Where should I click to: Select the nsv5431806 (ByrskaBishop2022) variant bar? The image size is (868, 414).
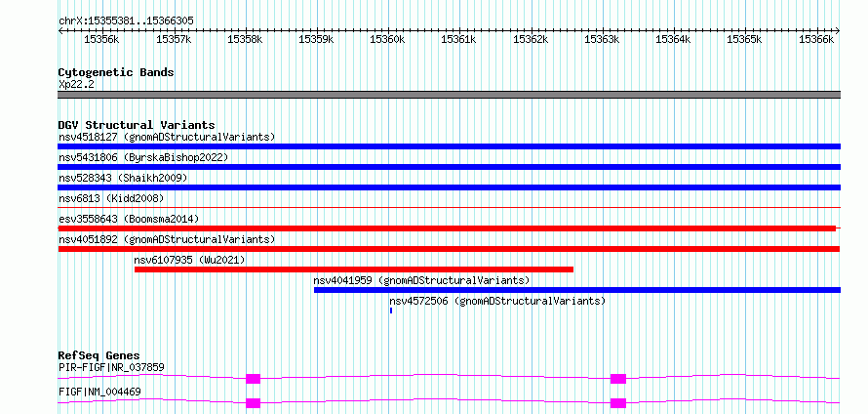449,167
